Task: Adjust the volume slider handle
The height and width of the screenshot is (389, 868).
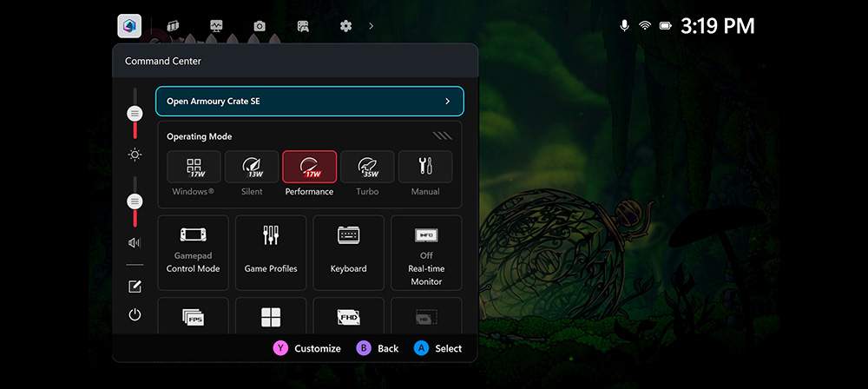Action: tap(135, 201)
